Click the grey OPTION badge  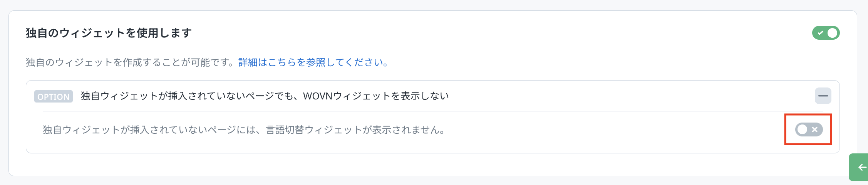click(x=54, y=96)
